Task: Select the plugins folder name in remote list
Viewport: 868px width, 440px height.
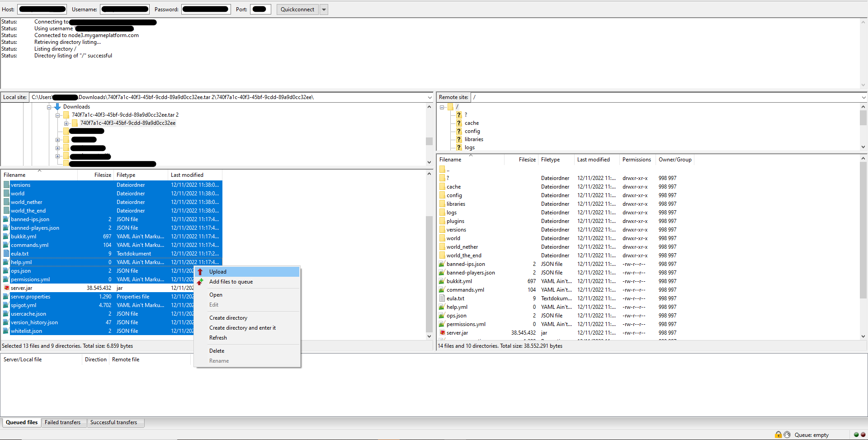Action: click(x=455, y=221)
